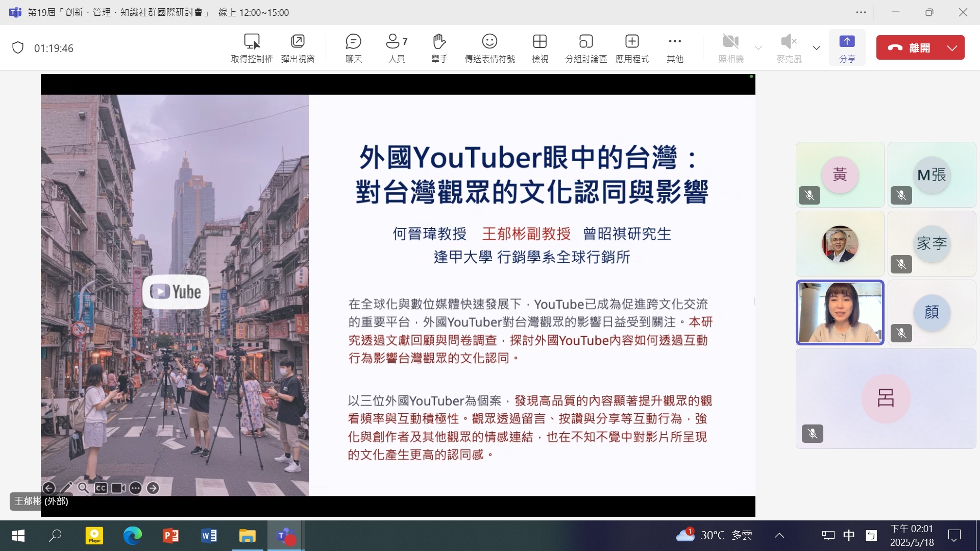Viewport: 980px width, 551px height.
Task: Open the yellow Player app in taskbar
Action: tap(94, 536)
